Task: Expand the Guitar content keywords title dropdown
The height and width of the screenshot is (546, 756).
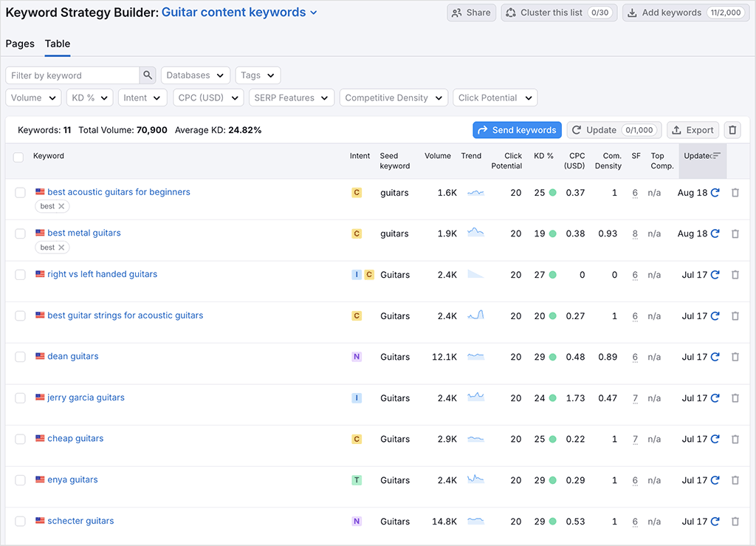Action: point(314,12)
